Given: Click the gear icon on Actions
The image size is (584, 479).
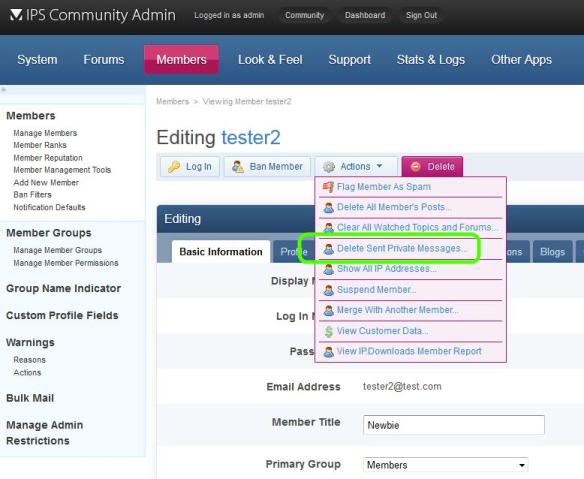Looking at the screenshot, I should pyautogui.click(x=328, y=166).
